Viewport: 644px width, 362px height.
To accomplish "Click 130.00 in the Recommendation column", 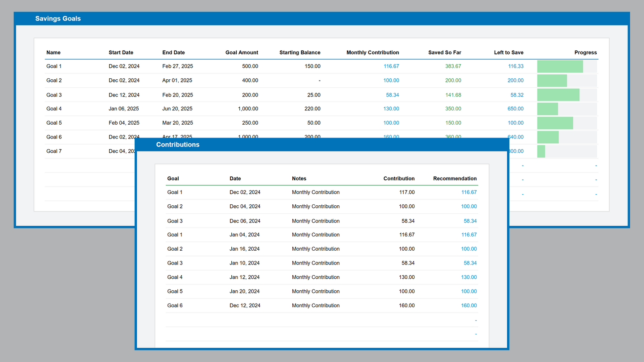I will [469, 277].
